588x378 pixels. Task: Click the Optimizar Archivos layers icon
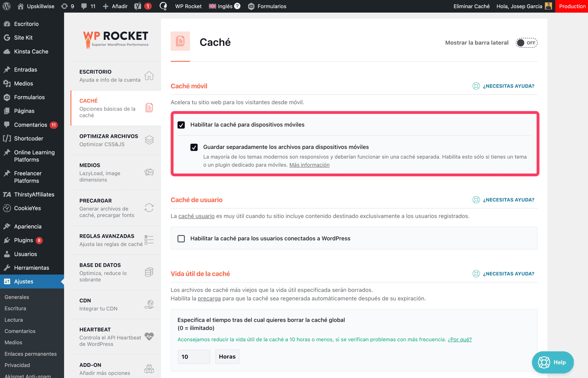tap(149, 140)
